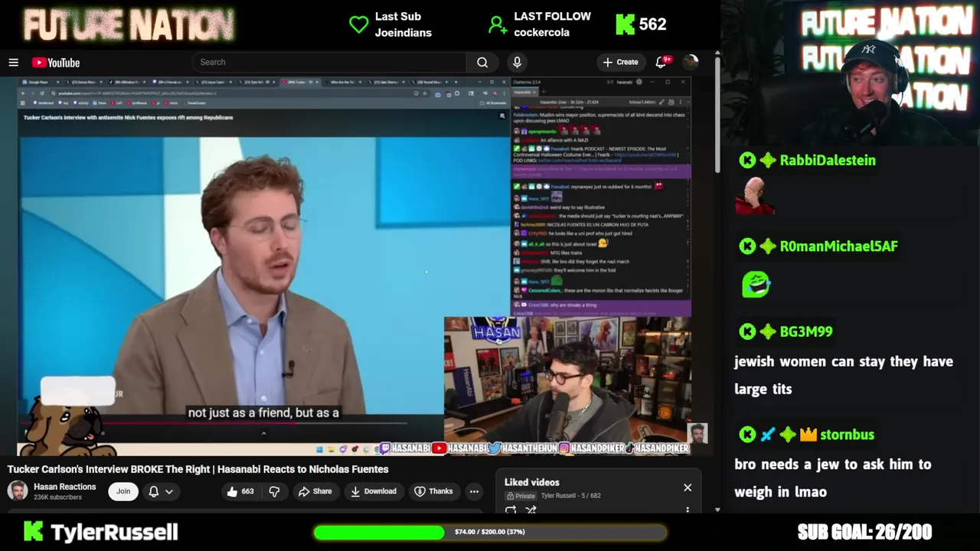The image size is (980, 551).
Task: Click the Private playlist label
Action: click(x=521, y=496)
